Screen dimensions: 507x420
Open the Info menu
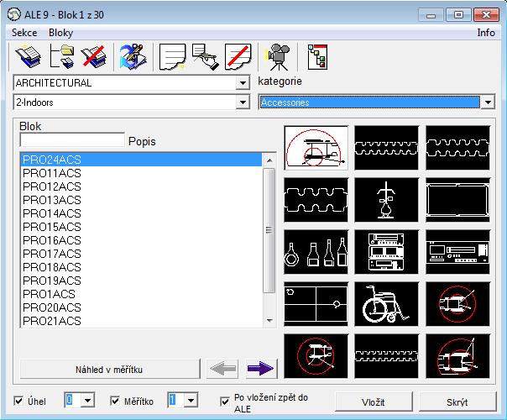(x=486, y=33)
